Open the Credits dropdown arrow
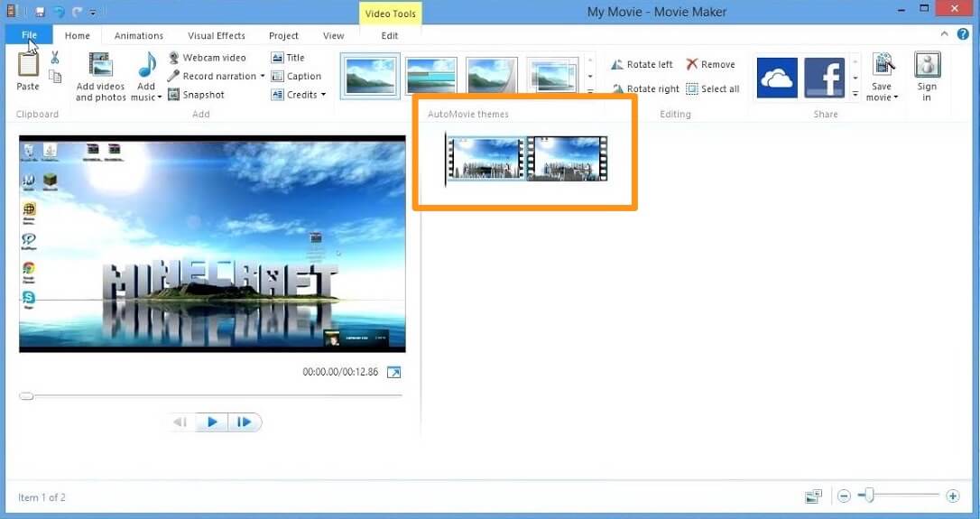The height and width of the screenshot is (519, 980). click(323, 95)
